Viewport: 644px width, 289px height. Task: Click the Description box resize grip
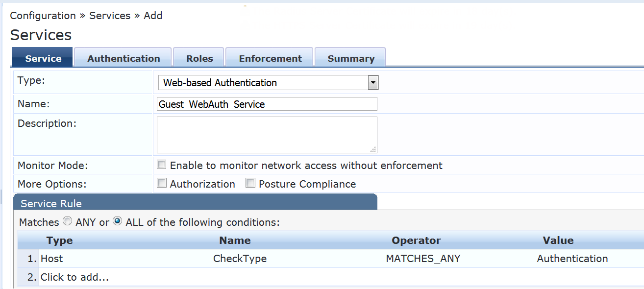point(373,150)
